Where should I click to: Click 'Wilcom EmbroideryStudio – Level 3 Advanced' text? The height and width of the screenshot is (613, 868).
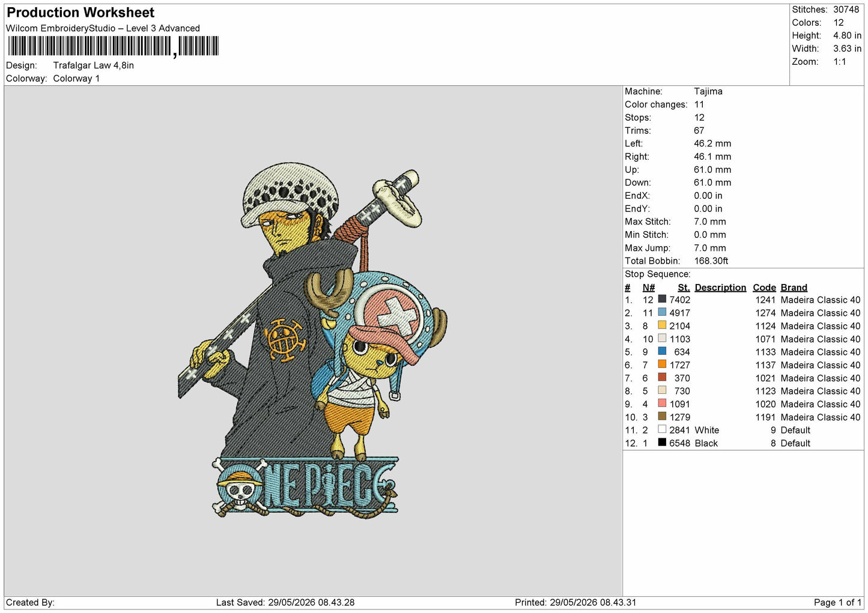[x=103, y=28]
